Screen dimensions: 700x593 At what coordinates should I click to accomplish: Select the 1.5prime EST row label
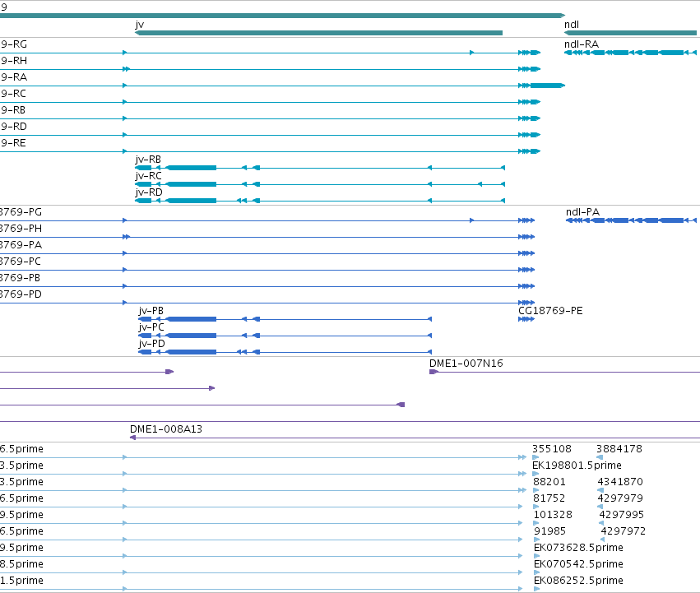[21, 581]
